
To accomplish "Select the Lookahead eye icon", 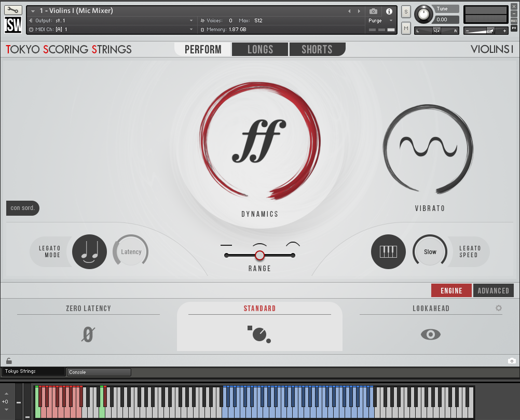I will pyautogui.click(x=430, y=334).
